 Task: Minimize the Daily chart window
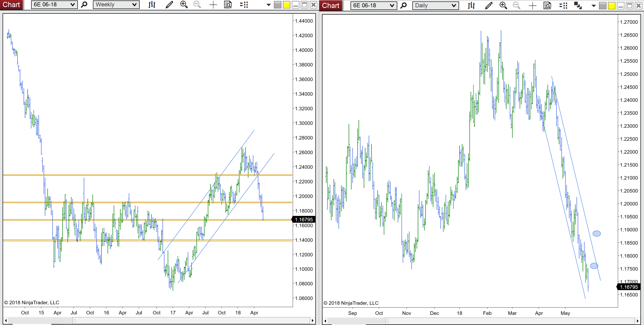point(621,6)
